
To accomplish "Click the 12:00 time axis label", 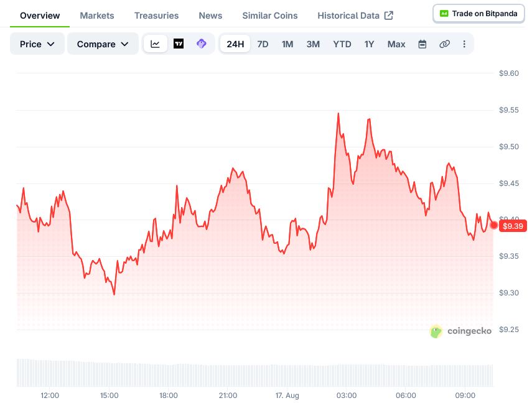I will point(50,396).
